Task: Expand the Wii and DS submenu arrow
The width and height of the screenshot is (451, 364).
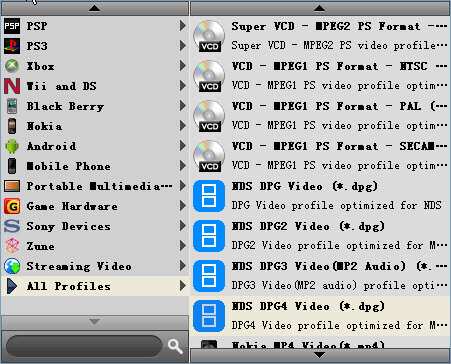Action: 182,86
